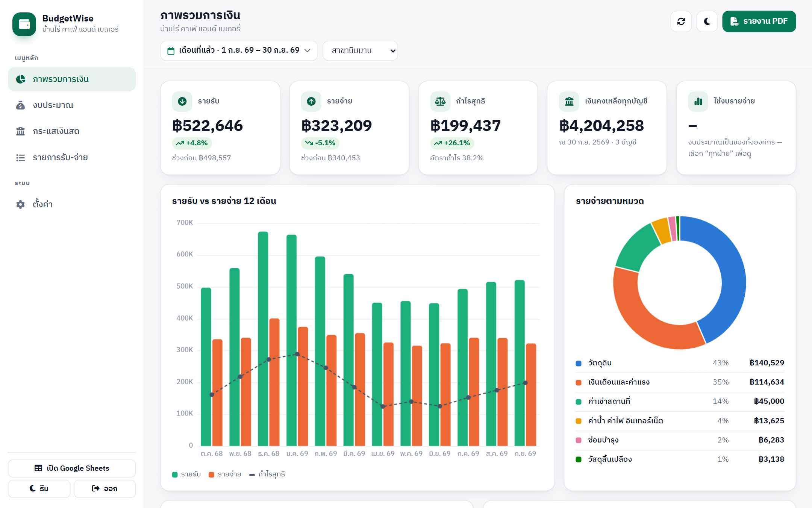
Task: Open the งบประมาณ budget menu item
Action: coord(72,105)
